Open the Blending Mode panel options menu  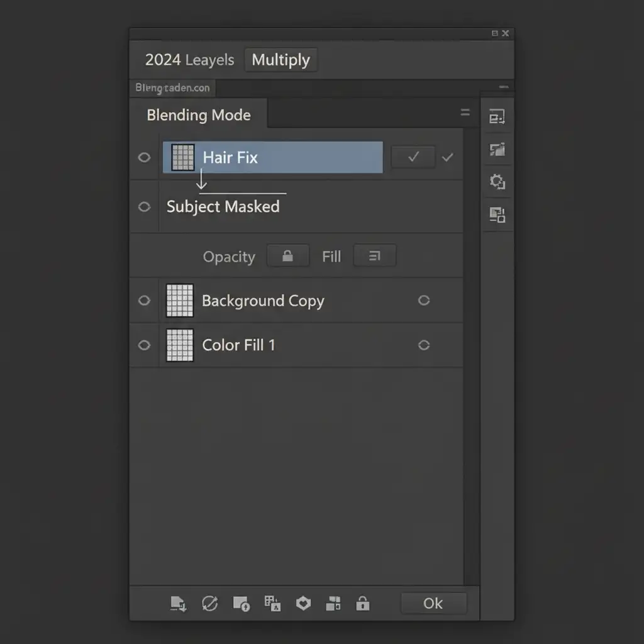pos(465,113)
